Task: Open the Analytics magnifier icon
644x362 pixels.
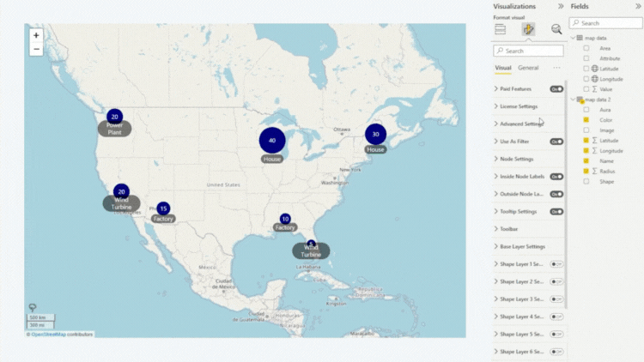Action: [x=556, y=29]
